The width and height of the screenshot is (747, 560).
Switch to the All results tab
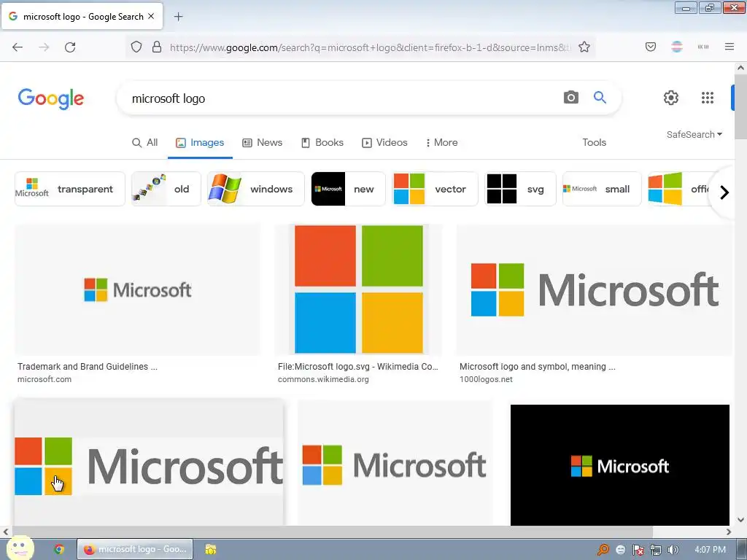[x=145, y=142]
